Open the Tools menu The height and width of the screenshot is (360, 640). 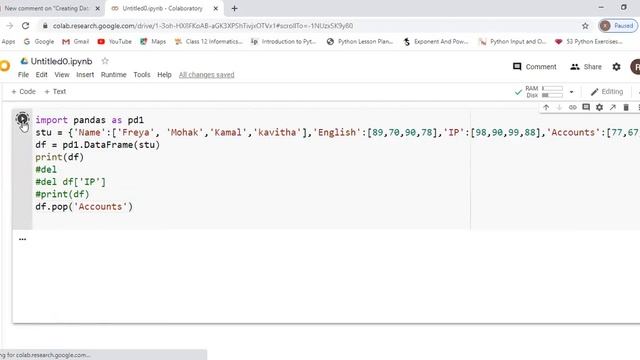coord(142,75)
